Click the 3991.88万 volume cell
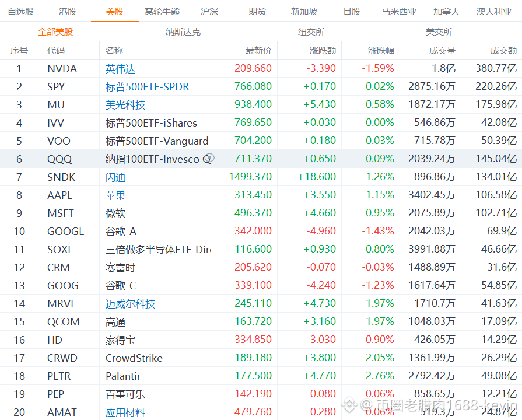The width and height of the screenshot is (522, 420). [x=432, y=249]
